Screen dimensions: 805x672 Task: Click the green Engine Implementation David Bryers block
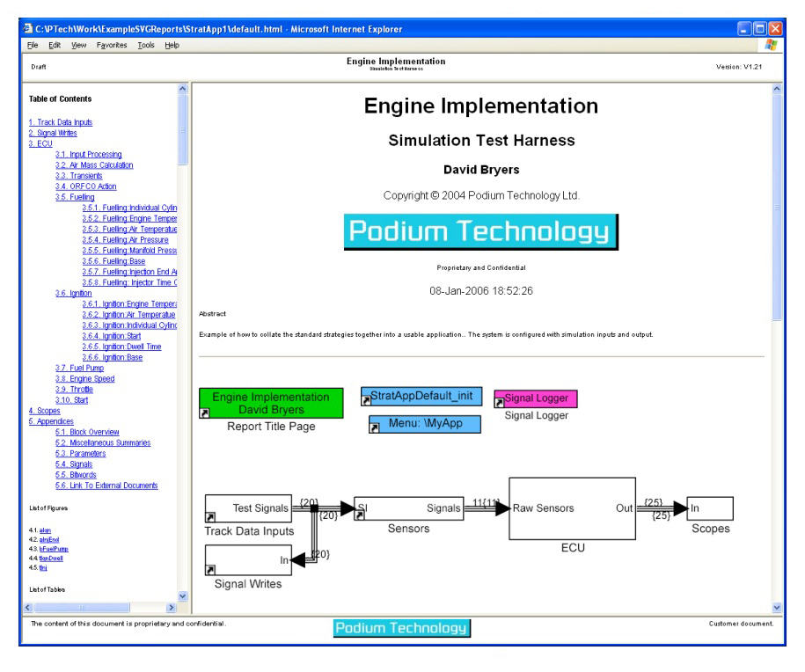[271, 403]
